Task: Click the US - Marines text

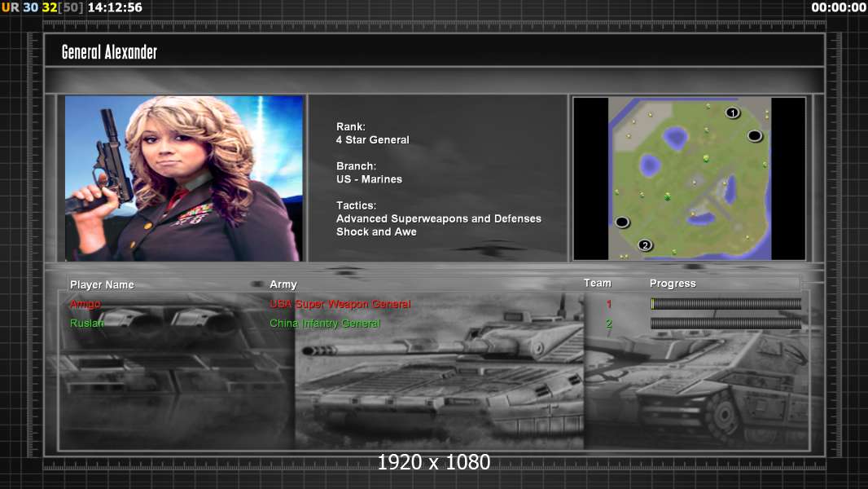Action: click(369, 179)
